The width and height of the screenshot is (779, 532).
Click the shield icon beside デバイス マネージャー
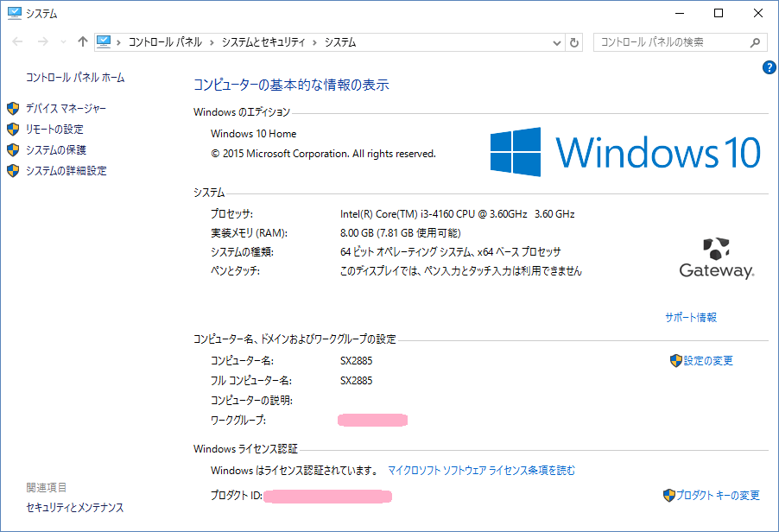[13, 108]
